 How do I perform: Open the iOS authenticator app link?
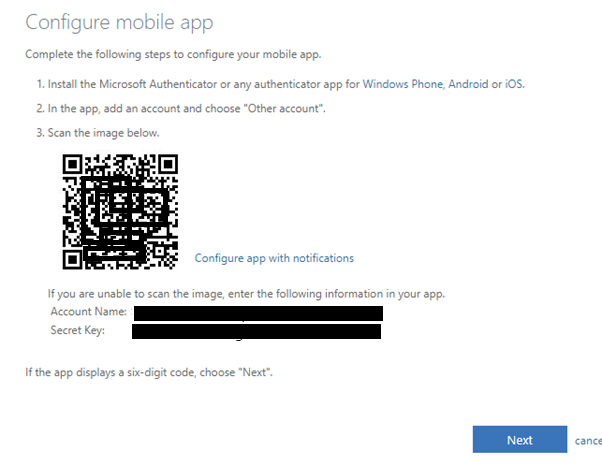coord(514,84)
